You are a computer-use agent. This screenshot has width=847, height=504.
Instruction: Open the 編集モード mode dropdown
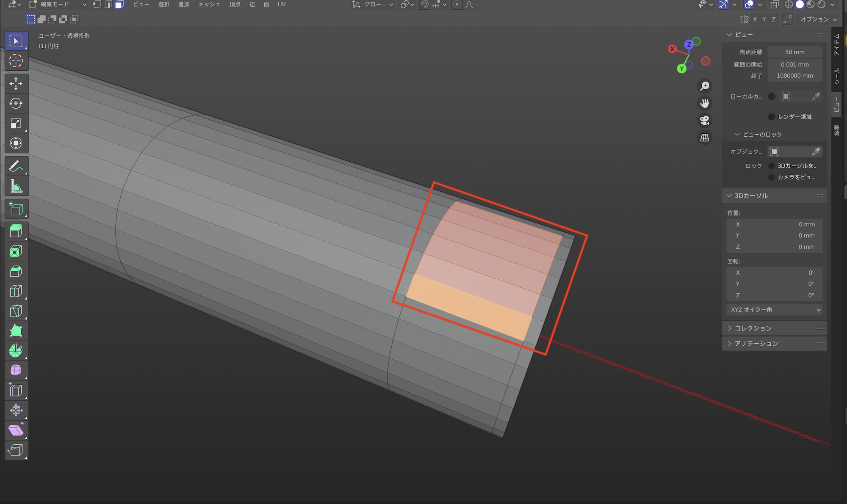pos(58,5)
